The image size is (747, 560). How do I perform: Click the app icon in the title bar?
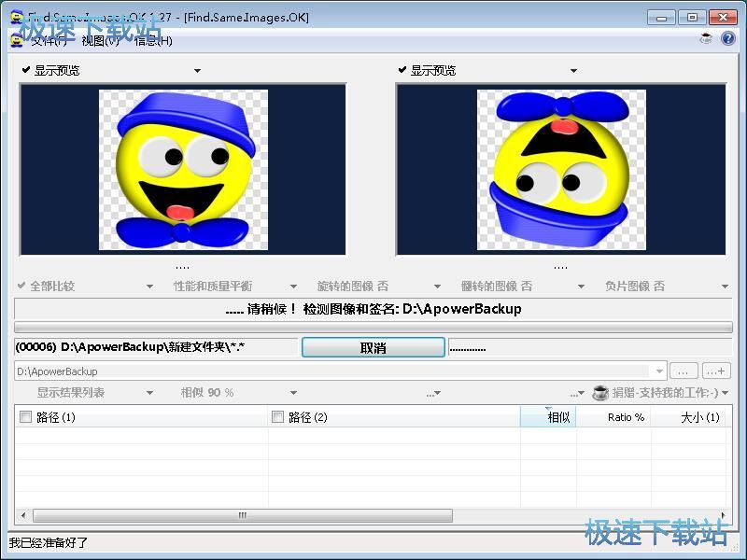[17, 17]
